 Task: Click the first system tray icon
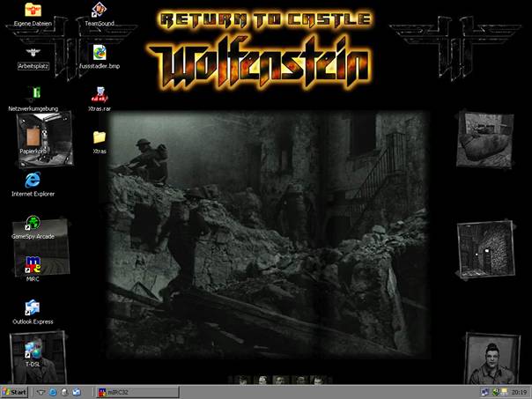tap(484, 392)
